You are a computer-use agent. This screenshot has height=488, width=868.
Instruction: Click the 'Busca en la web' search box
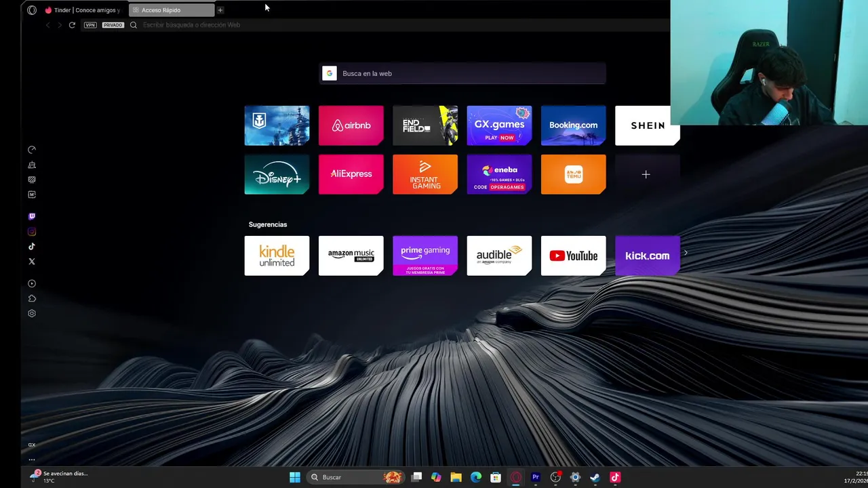pyautogui.click(x=462, y=73)
